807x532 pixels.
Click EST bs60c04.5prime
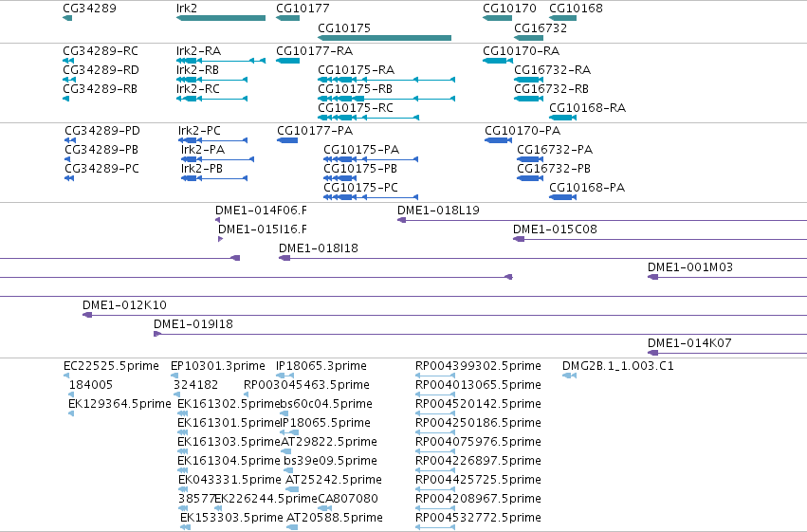pos(326,404)
